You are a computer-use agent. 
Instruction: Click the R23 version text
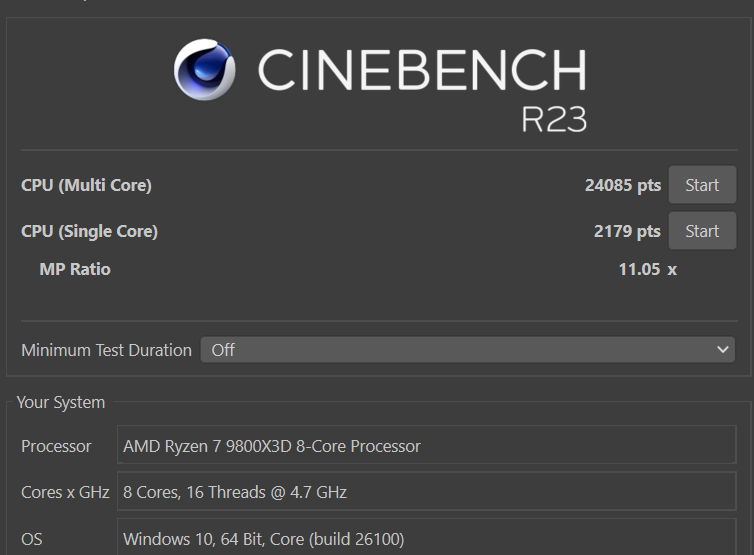coord(554,119)
